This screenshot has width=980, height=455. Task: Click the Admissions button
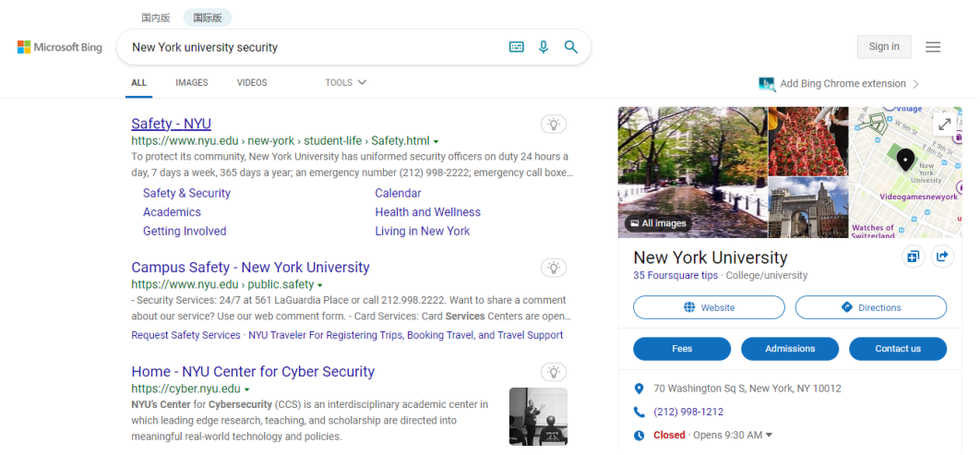pos(790,349)
